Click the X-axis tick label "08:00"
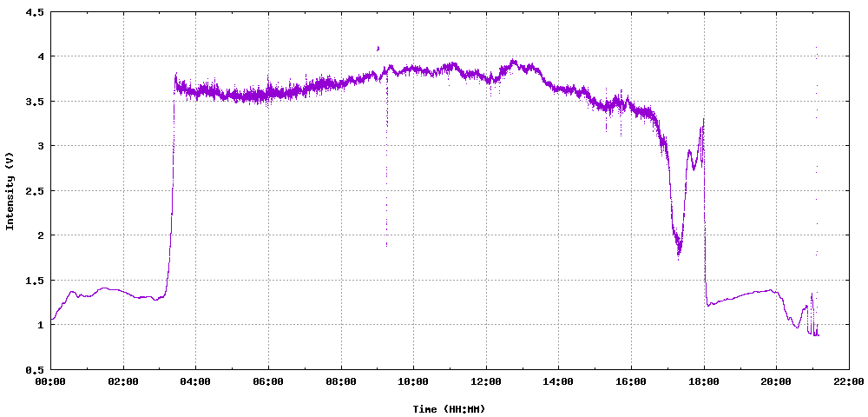This screenshot has height=417, width=868. pyautogui.click(x=341, y=381)
